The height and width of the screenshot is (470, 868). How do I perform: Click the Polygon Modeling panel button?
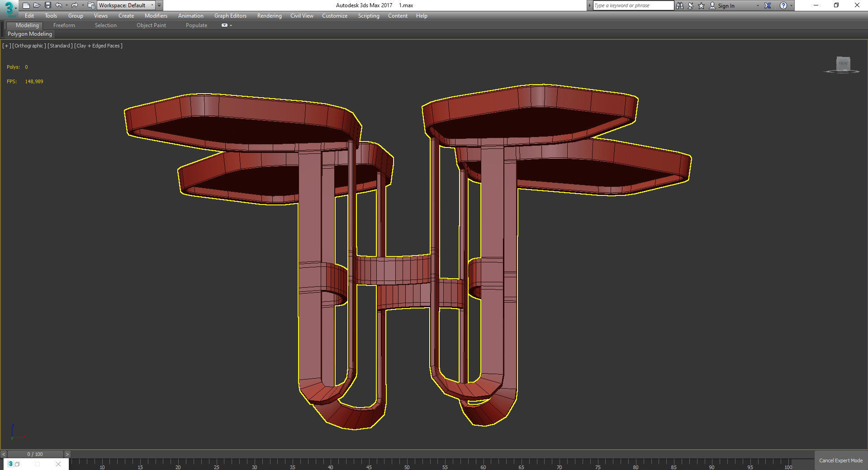(x=30, y=34)
